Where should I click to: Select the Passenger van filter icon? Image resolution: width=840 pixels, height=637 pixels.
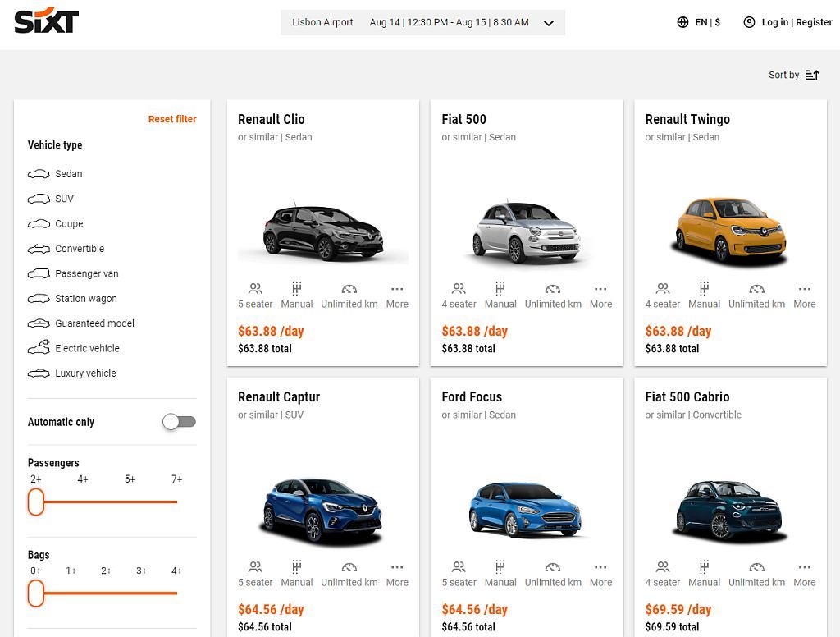pyautogui.click(x=39, y=273)
